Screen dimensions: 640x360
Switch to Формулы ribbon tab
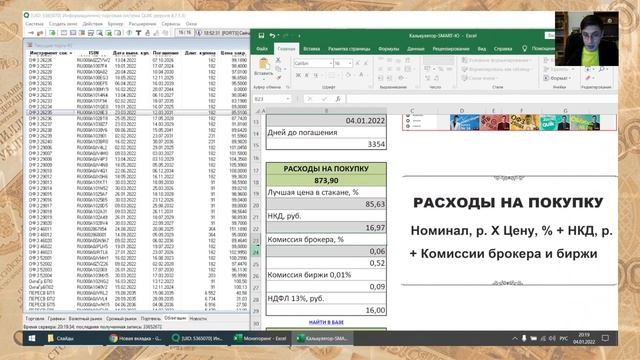click(x=389, y=49)
